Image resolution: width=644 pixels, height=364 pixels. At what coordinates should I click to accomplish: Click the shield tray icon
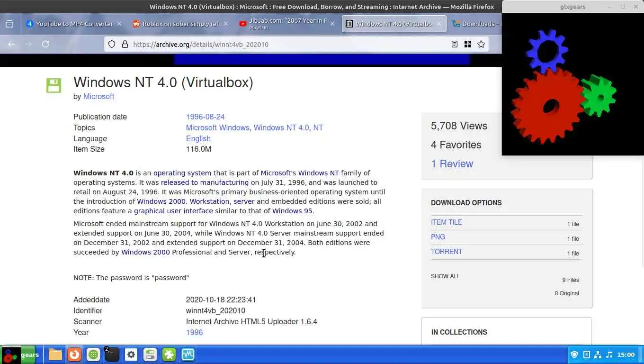click(574, 355)
